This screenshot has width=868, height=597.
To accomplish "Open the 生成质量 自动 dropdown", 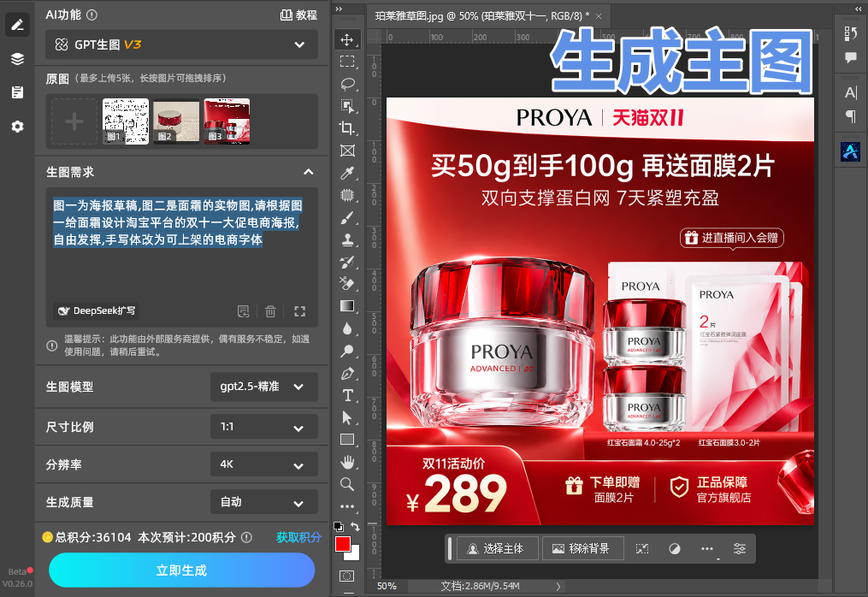I will [x=263, y=502].
